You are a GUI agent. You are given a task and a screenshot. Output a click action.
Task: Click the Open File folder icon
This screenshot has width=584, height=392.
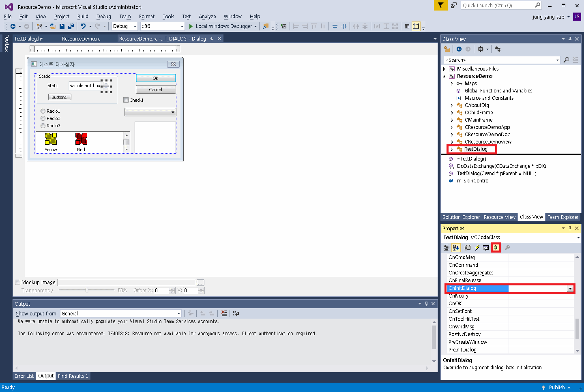pyautogui.click(x=53, y=26)
